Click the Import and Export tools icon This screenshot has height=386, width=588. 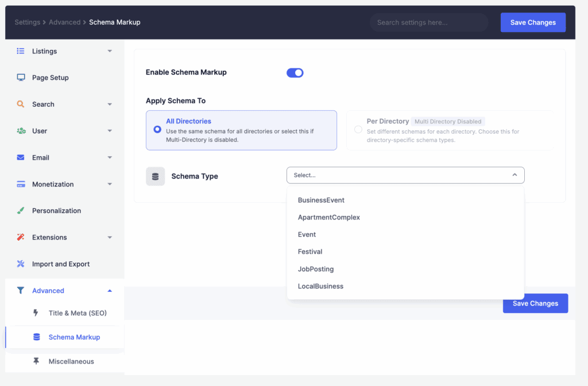(21, 264)
